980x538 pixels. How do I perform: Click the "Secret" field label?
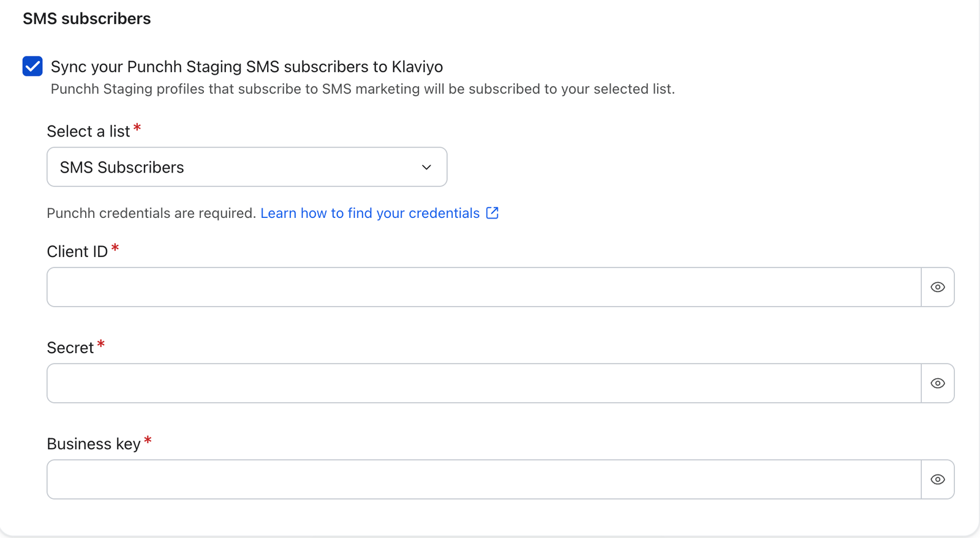pos(70,348)
